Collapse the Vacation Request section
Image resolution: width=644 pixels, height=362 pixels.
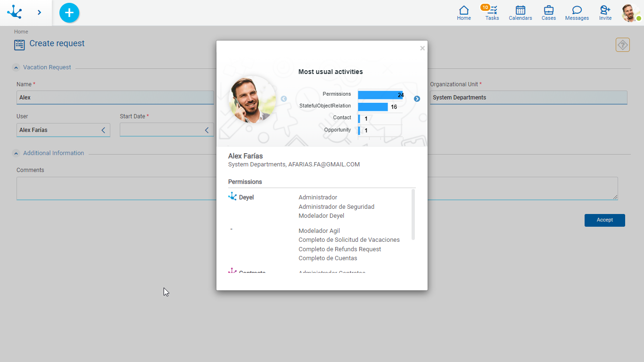(16, 67)
